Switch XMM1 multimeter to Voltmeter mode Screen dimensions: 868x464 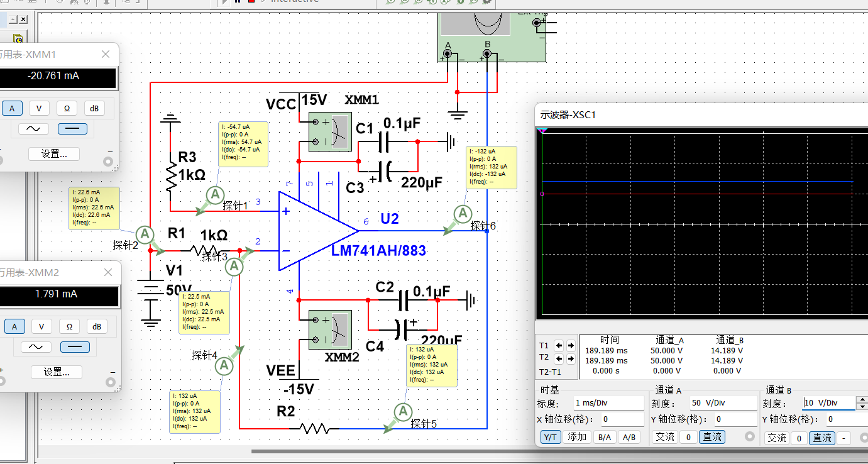[x=39, y=108]
